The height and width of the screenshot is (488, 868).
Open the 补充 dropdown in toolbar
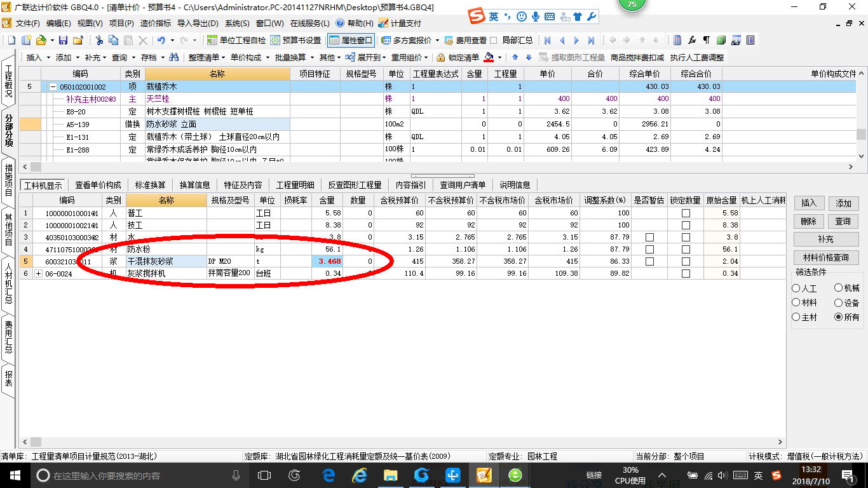[96, 57]
